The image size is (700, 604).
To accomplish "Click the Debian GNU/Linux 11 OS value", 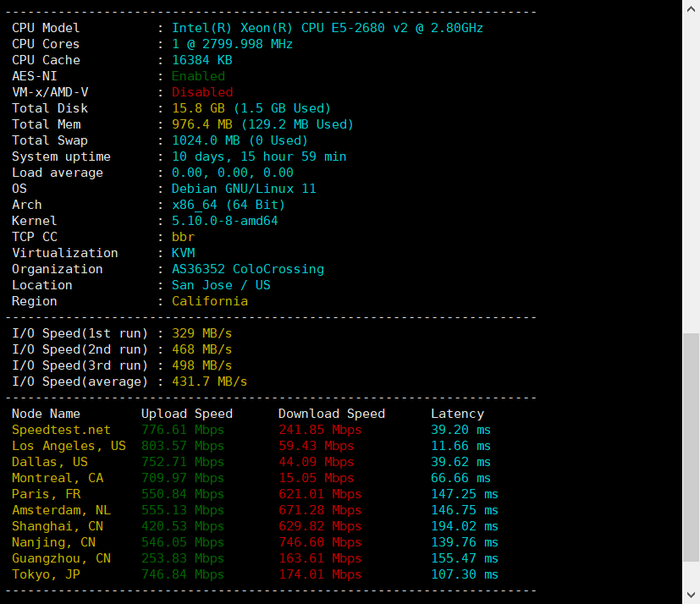I will pyautogui.click(x=243, y=189).
